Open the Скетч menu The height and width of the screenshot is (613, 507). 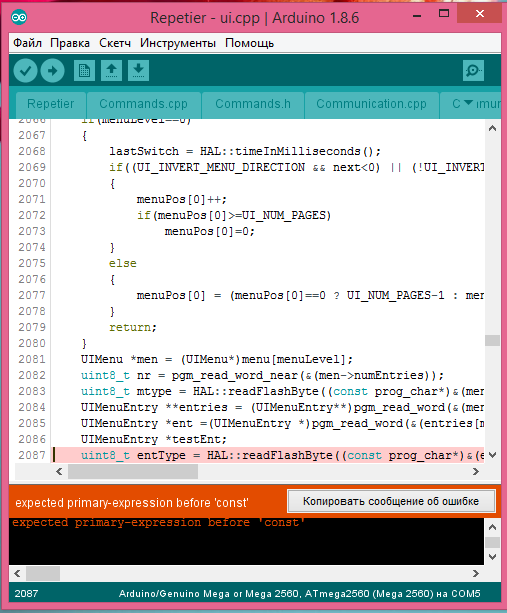[x=115, y=43]
